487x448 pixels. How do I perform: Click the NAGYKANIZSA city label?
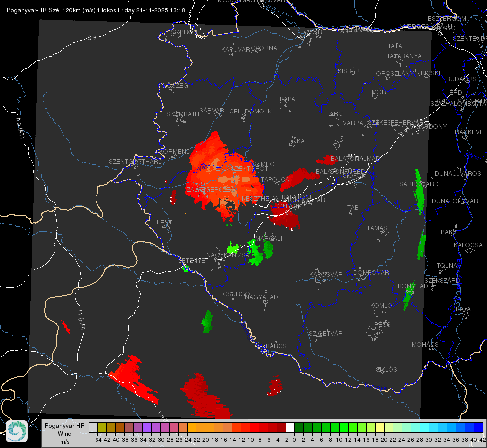[x=228, y=255]
